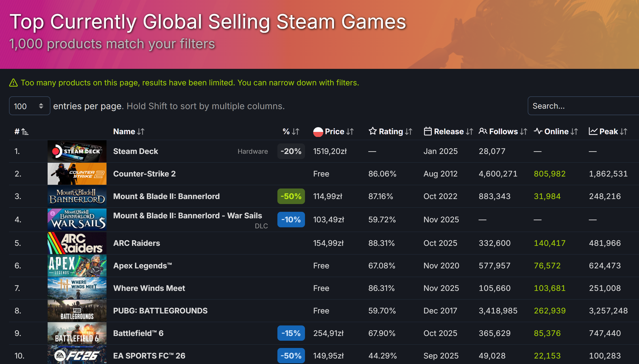Click the people icon in Follows header
Screen dimensions: 639x364
tap(483, 131)
